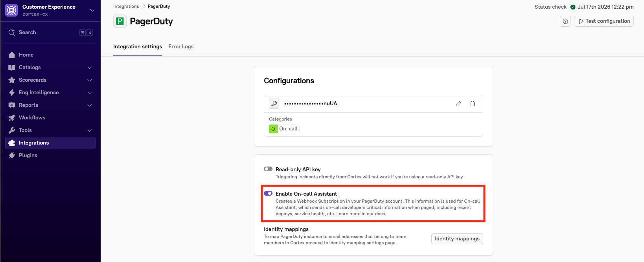
Task: Expand the Catalogs menu chevron
Action: tap(90, 68)
